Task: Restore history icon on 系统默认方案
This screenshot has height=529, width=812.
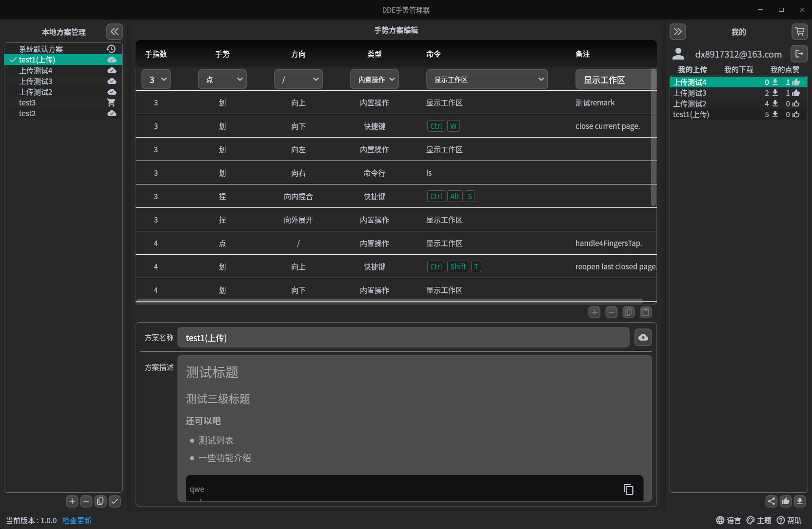Action: [x=111, y=49]
